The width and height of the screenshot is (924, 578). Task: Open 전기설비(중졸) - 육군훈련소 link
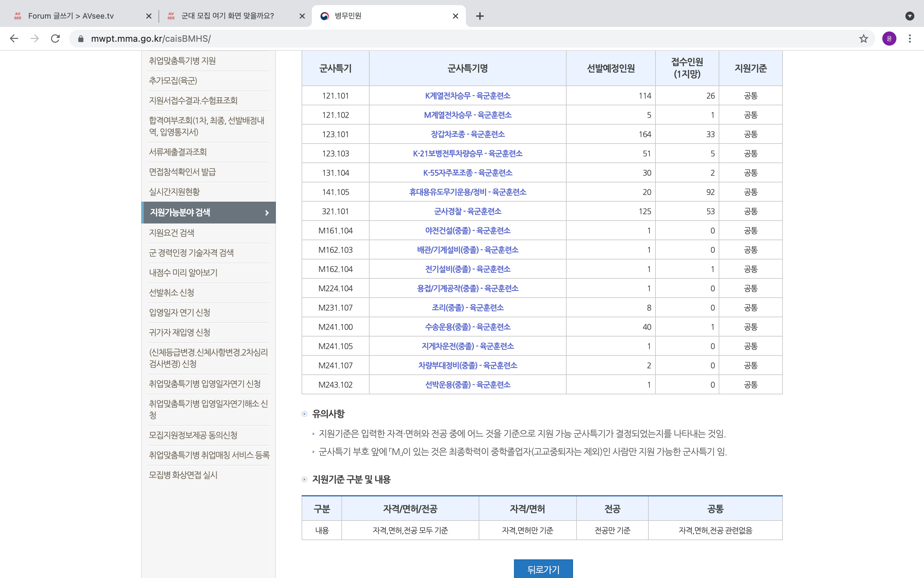pyautogui.click(x=468, y=269)
